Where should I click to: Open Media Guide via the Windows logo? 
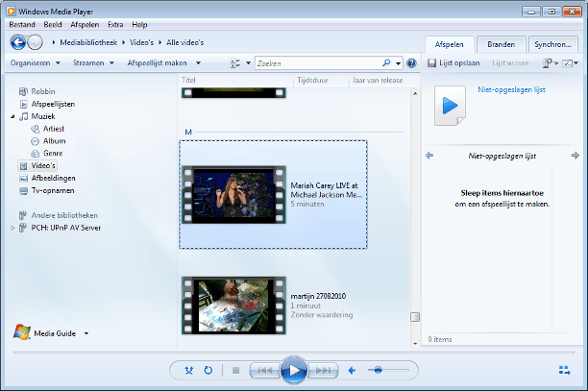(x=22, y=332)
